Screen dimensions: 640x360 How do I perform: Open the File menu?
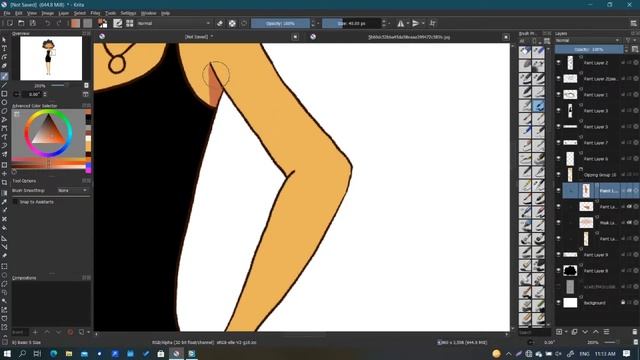click(7, 13)
